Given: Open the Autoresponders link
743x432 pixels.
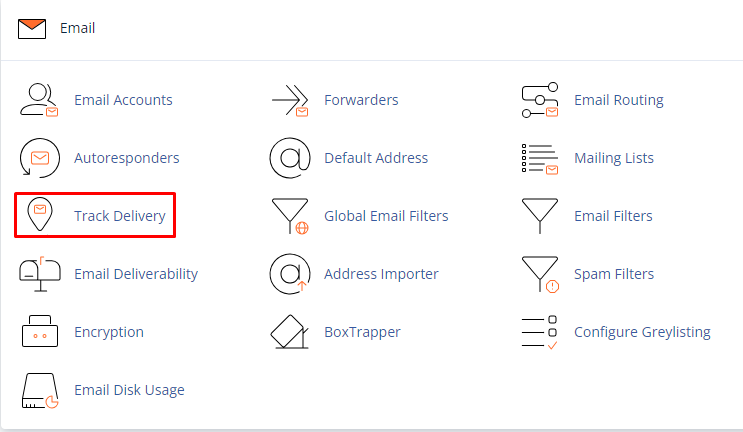Looking at the screenshot, I should tap(127, 158).
